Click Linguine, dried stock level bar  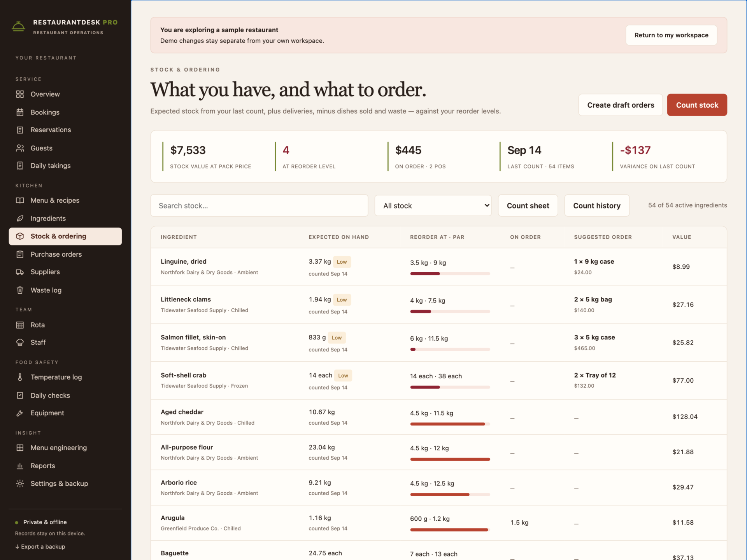tap(450, 274)
